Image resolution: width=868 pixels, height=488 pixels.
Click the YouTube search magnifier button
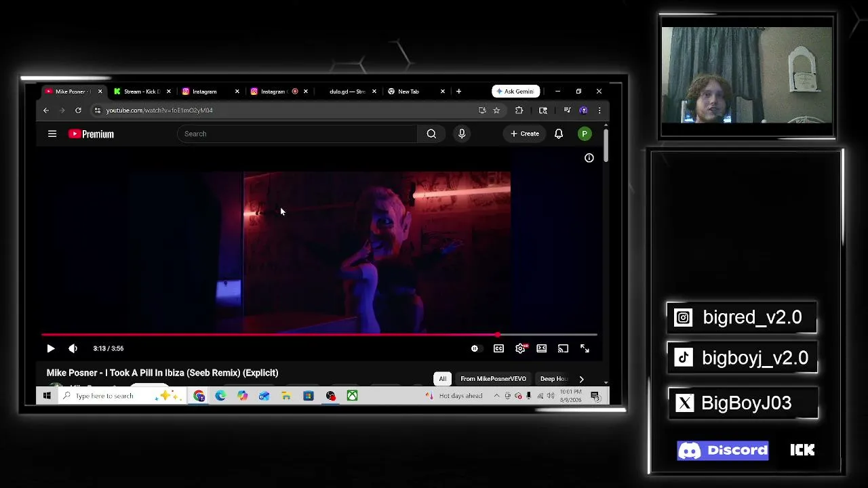pos(431,134)
